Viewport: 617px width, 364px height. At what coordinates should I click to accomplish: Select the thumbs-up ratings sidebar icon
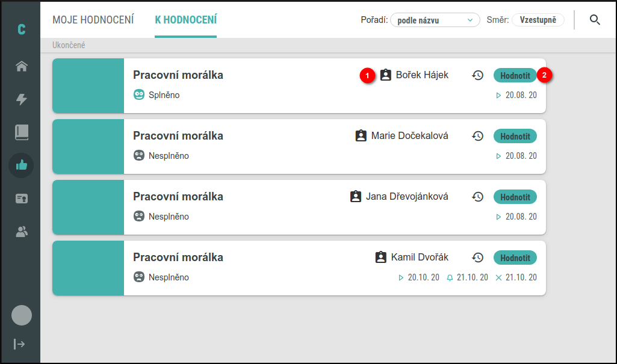(x=21, y=165)
